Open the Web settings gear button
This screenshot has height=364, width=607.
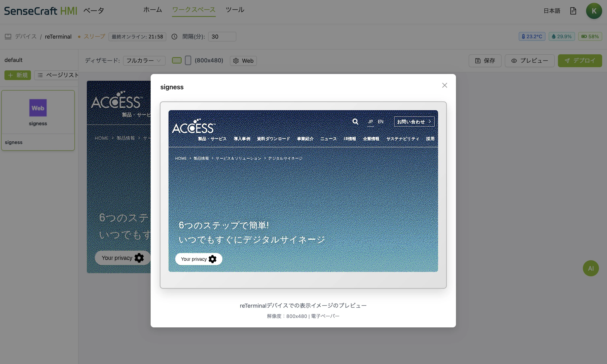[243, 61]
